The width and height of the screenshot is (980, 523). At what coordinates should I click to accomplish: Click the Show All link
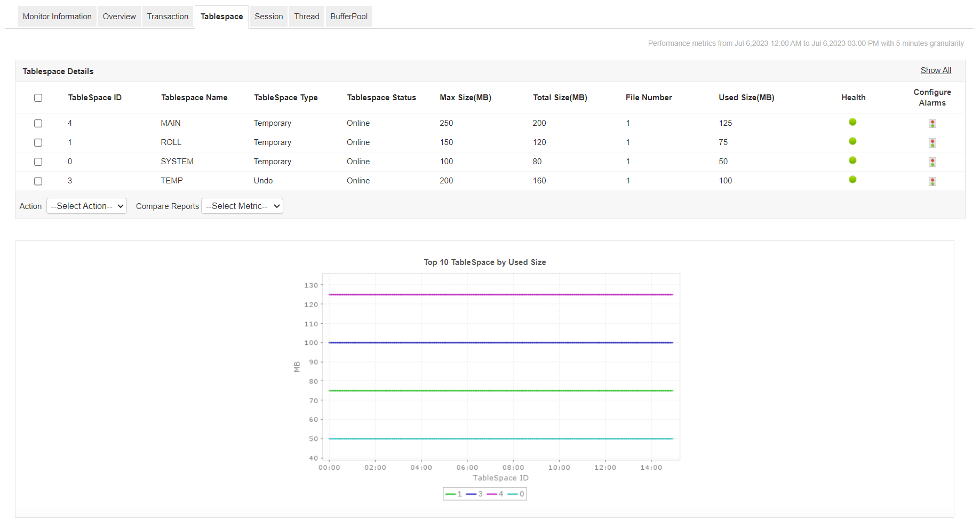[936, 70]
